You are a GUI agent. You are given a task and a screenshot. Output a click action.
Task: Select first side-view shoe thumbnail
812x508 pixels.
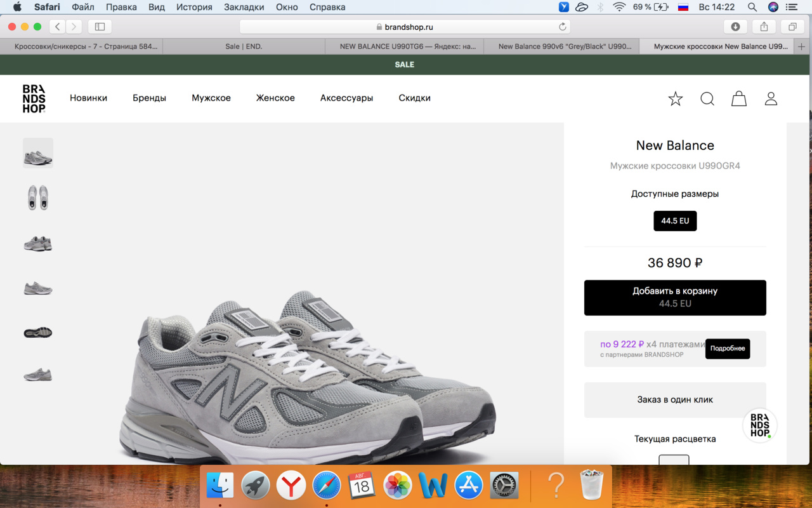tap(38, 153)
